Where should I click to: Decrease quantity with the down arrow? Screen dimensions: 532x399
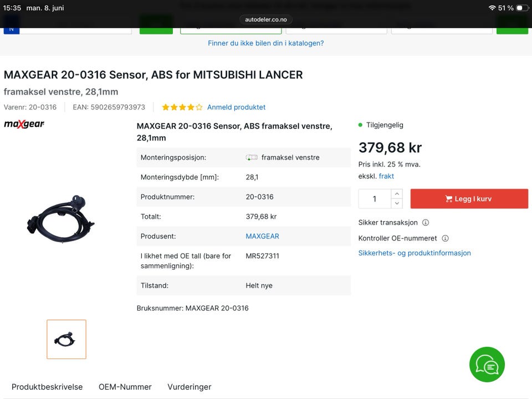[x=397, y=203]
